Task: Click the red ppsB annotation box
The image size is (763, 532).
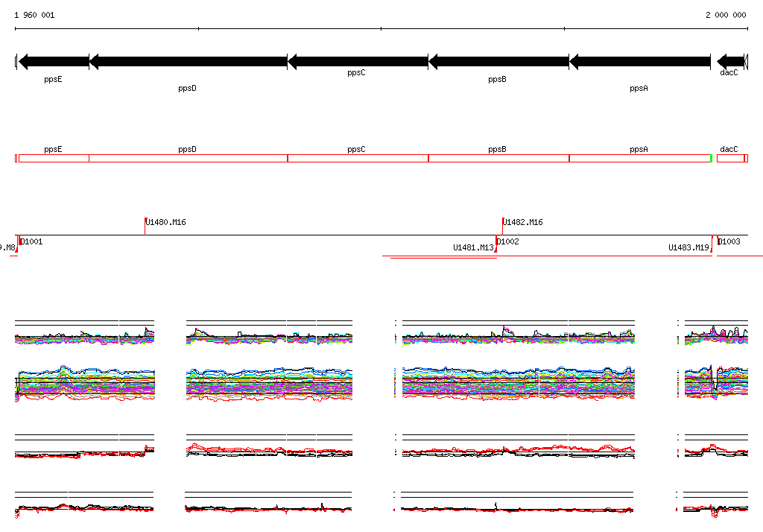Action: pyautogui.click(x=498, y=158)
